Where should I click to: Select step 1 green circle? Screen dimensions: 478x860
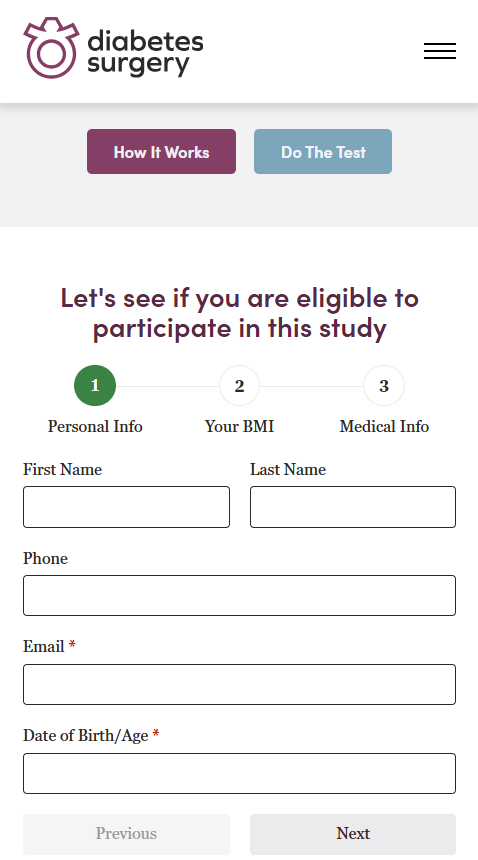point(95,386)
